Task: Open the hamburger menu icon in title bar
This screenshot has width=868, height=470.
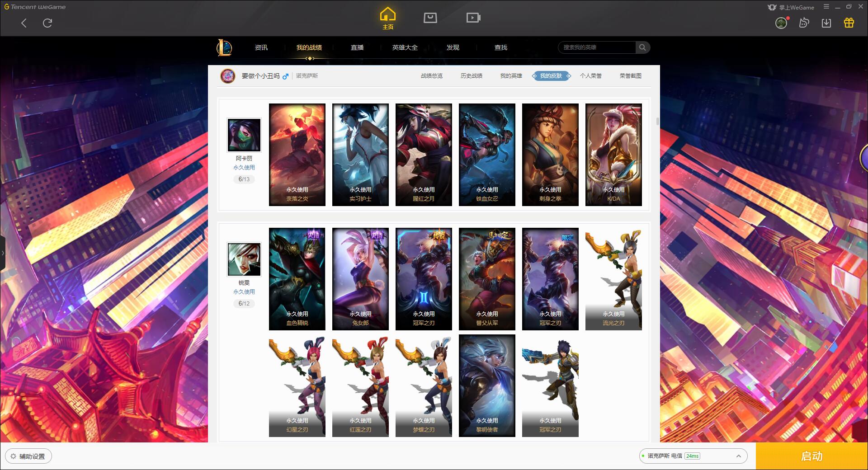Action: tap(826, 7)
